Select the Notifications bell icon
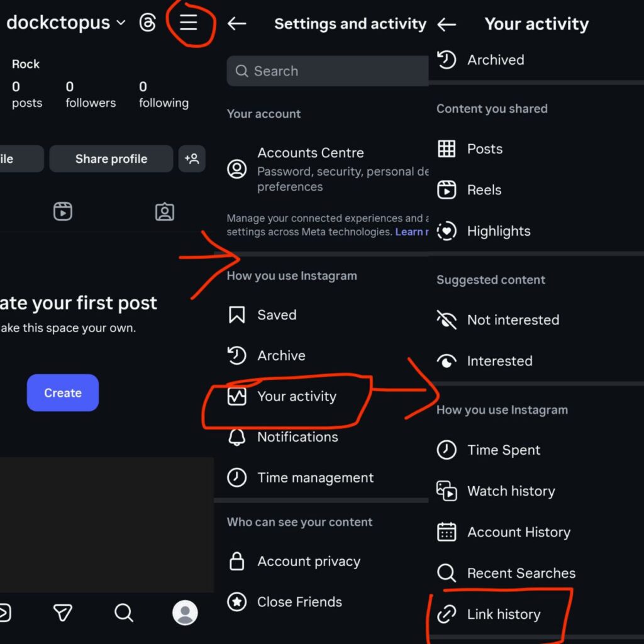Viewport: 644px width, 644px height. pyautogui.click(x=237, y=436)
